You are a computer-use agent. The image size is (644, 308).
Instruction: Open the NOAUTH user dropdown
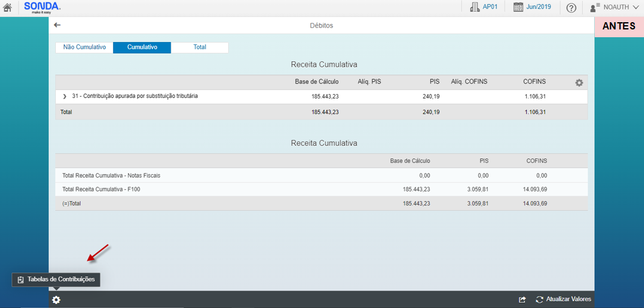tap(613, 8)
